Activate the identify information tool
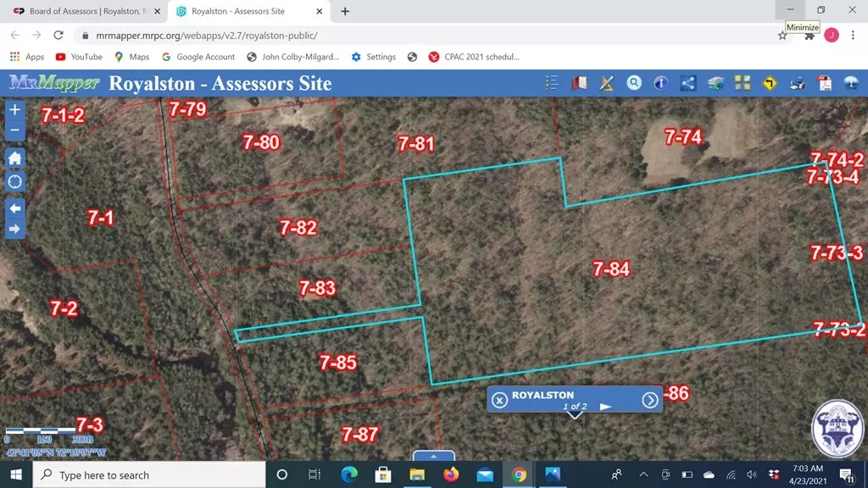868x488 pixels. tap(661, 83)
